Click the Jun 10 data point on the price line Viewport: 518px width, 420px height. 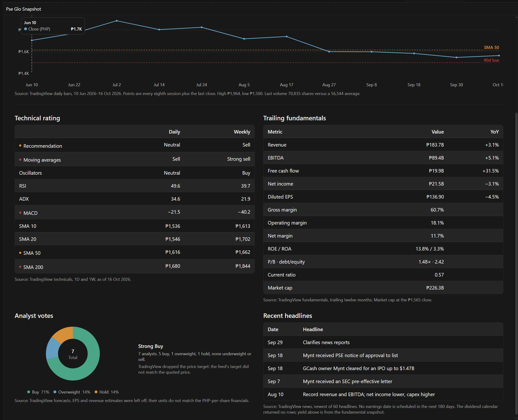[x=32, y=40]
